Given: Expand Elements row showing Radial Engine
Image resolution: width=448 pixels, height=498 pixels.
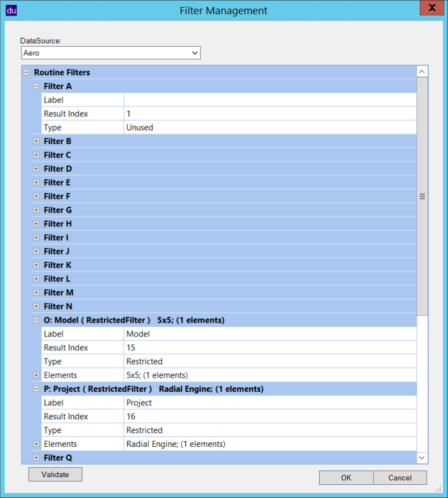Looking at the screenshot, I should pyautogui.click(x=36, y=445).
